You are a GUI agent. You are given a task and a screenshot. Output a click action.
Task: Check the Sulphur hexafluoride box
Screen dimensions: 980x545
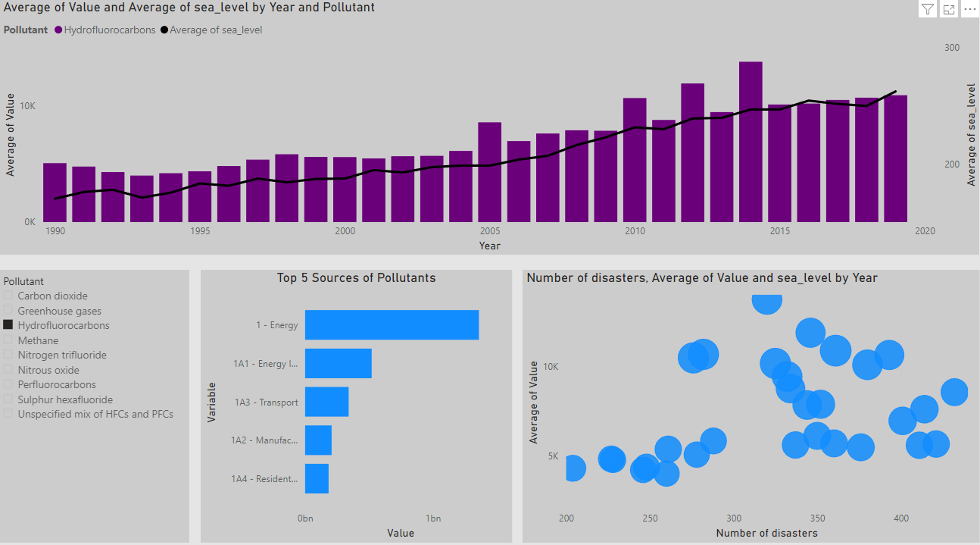click(x=9, y=399)
